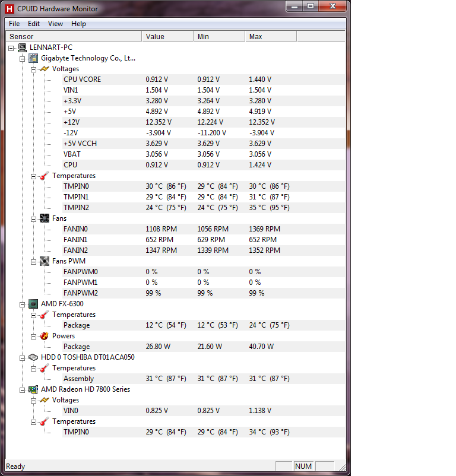
Task: Select the FANIN2 row
Action: [x=204, y=250]
